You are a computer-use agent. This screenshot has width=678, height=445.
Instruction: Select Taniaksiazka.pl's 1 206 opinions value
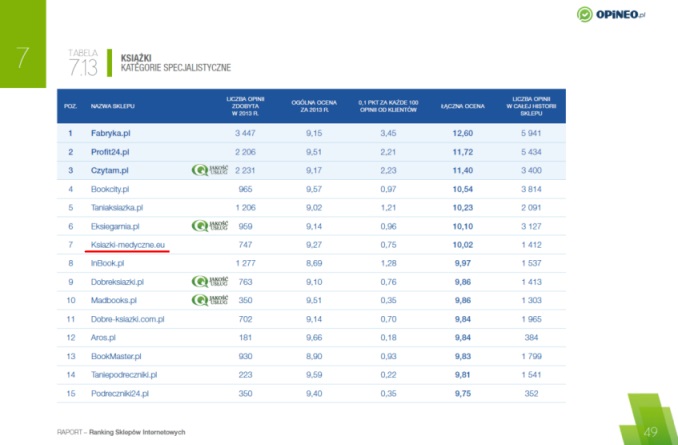[x=245, y=208]
